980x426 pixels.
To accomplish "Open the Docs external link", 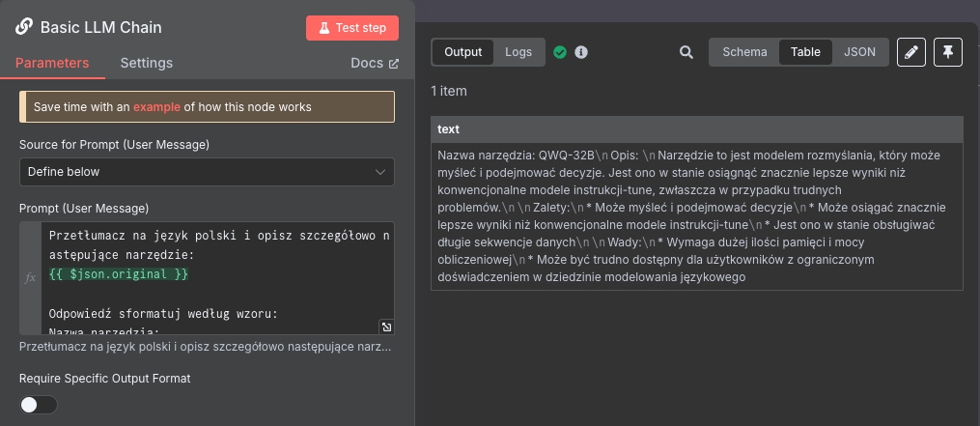I will (375, 63).
